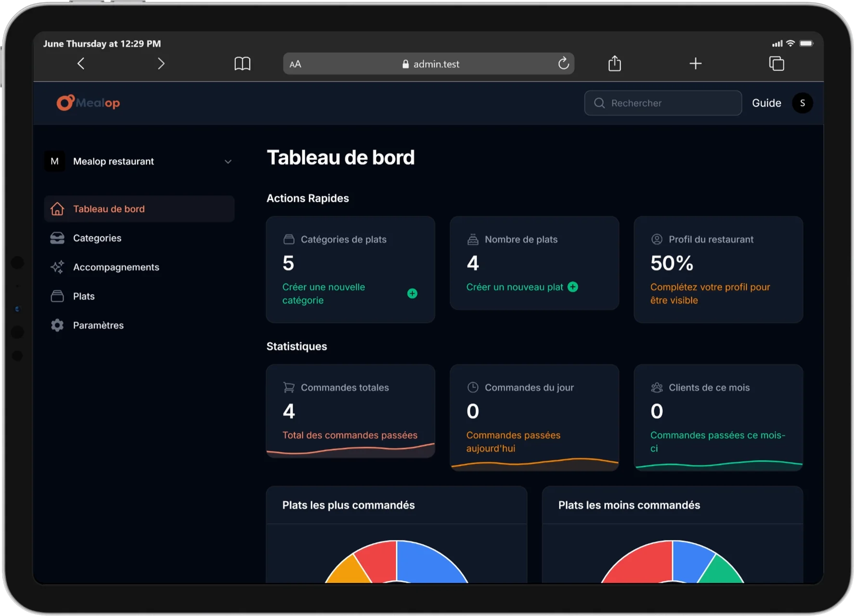Click the plus icon for new category
Image resolution: width=854 pixels, height=616 pixels.
(412, 294)
